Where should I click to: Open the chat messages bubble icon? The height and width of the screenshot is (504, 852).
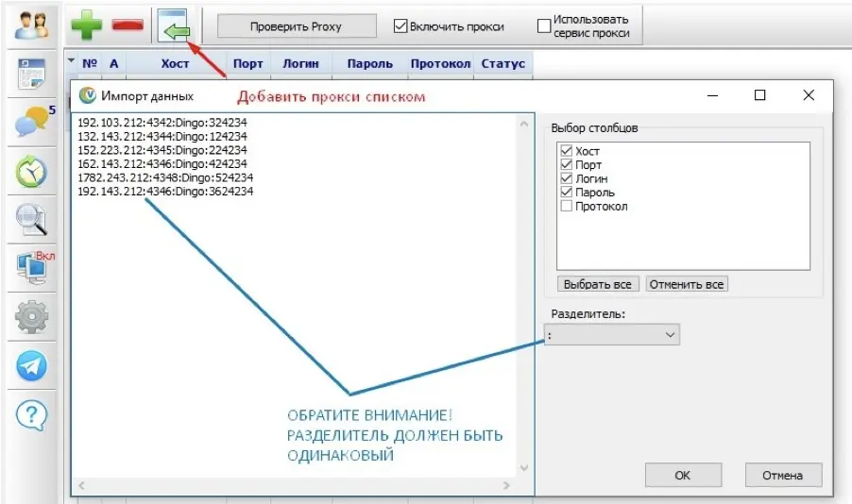[32, 123]
